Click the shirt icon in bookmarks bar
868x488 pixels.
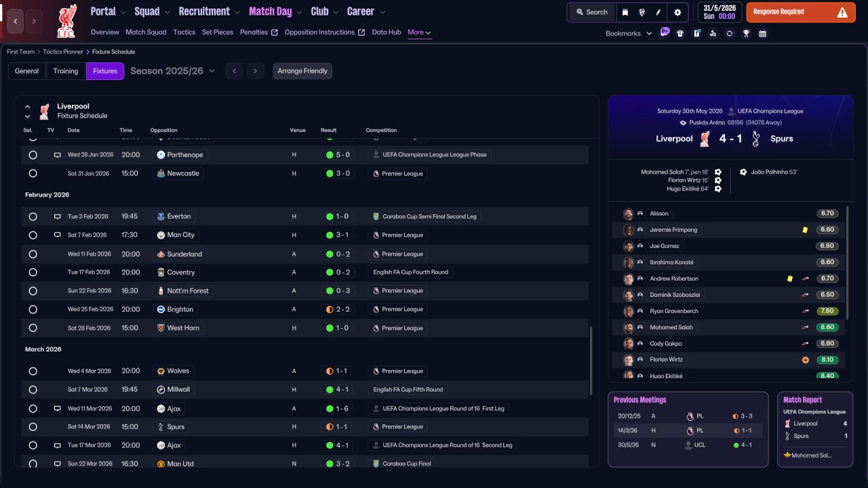tap(680, 33)
